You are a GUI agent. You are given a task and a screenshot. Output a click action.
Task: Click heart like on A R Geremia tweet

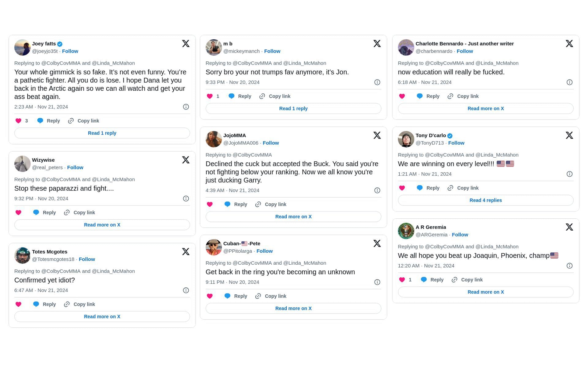(402, 279)
